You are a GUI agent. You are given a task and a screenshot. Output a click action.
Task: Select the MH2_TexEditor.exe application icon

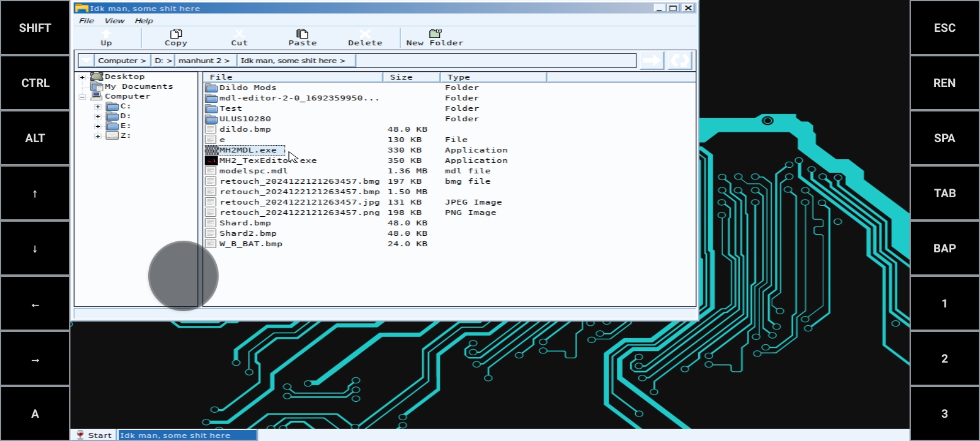point(211,160)
